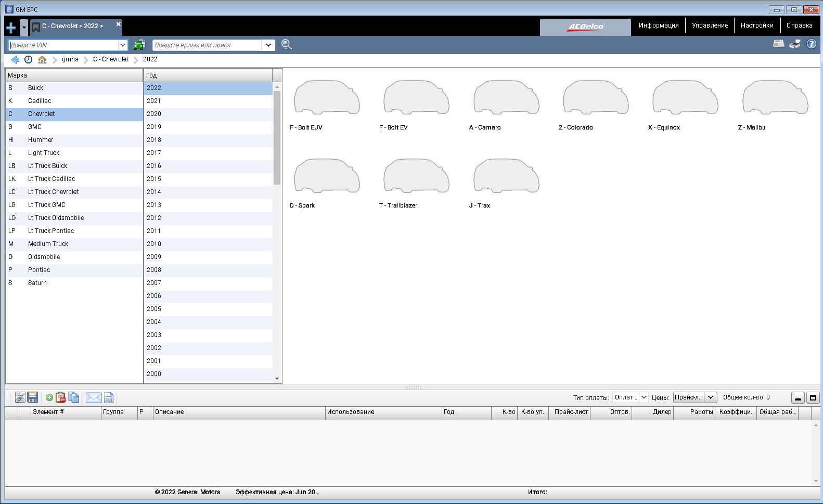Open history with the clock icon
This screenshot has height=504, width=823.
29,60
